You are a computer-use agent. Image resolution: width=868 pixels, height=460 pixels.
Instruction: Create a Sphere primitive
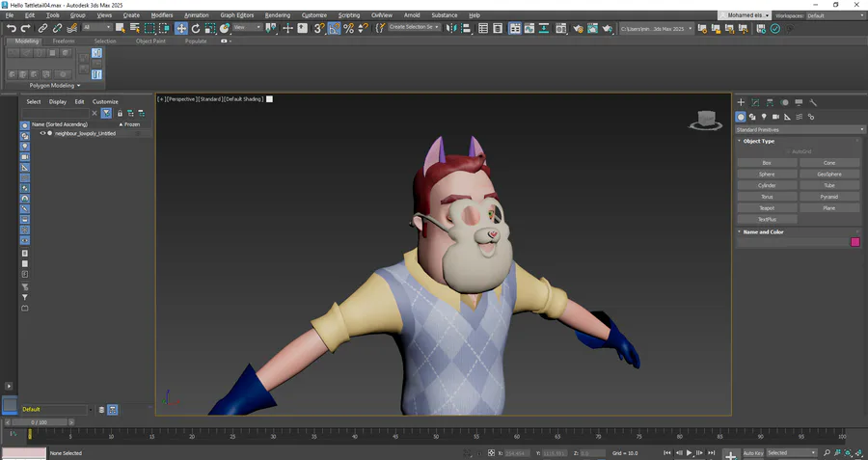[x=767, y=175]
